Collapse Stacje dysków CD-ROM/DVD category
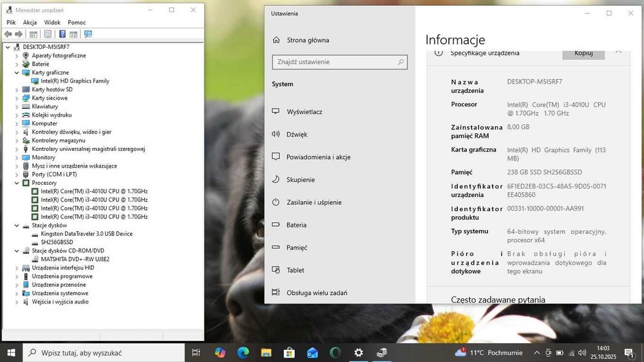 17,251
